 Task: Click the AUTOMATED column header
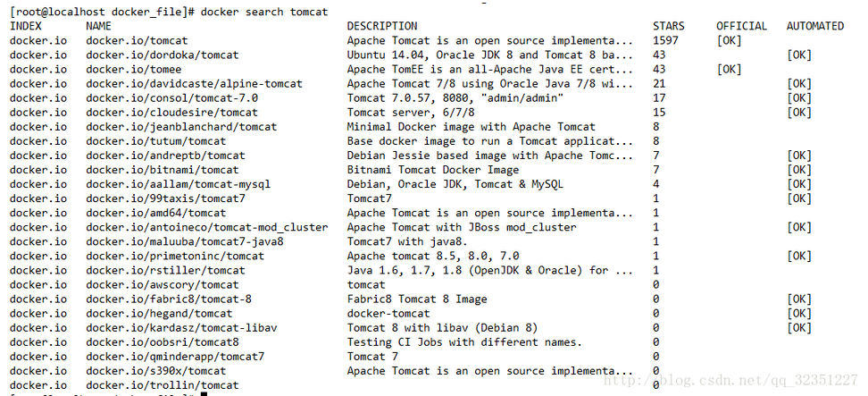coord(814,26)
